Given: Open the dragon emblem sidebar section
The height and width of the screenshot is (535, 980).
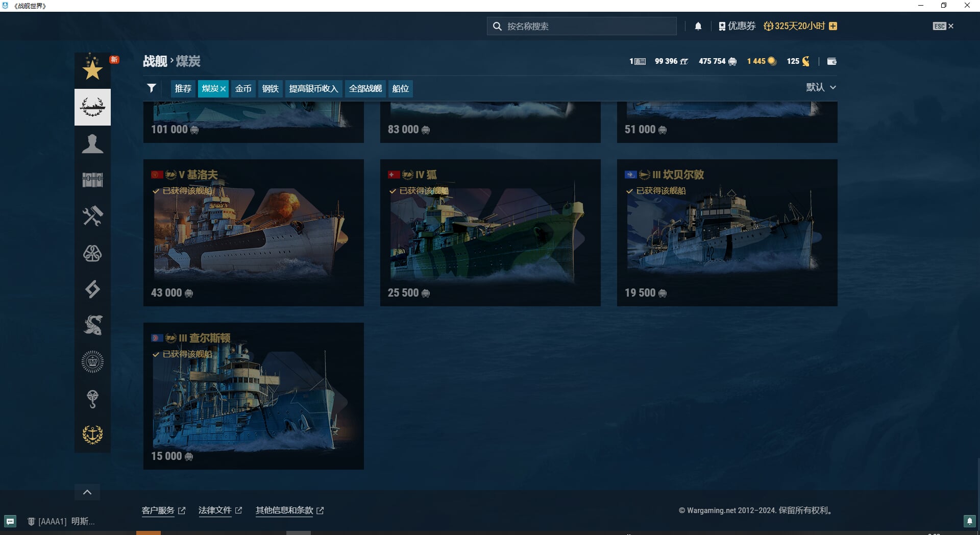Looking at the screenshot, I should [92, 325].
